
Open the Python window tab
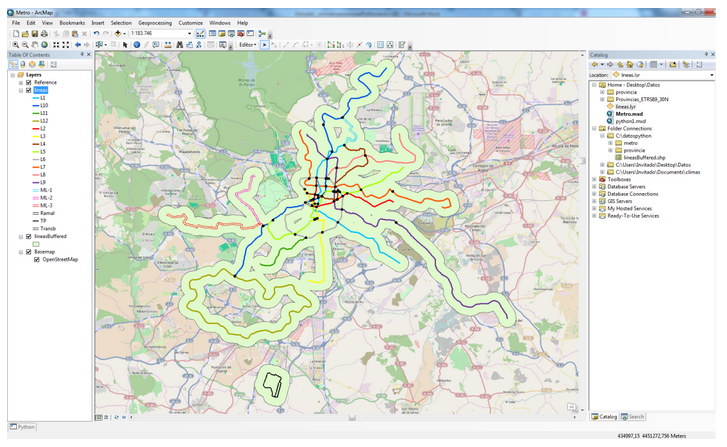tap(22, 427)
